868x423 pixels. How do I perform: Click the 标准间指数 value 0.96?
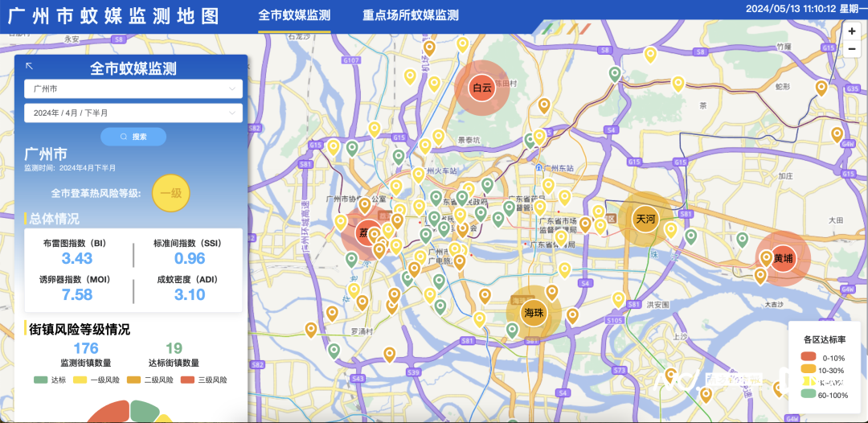(190, 258)
